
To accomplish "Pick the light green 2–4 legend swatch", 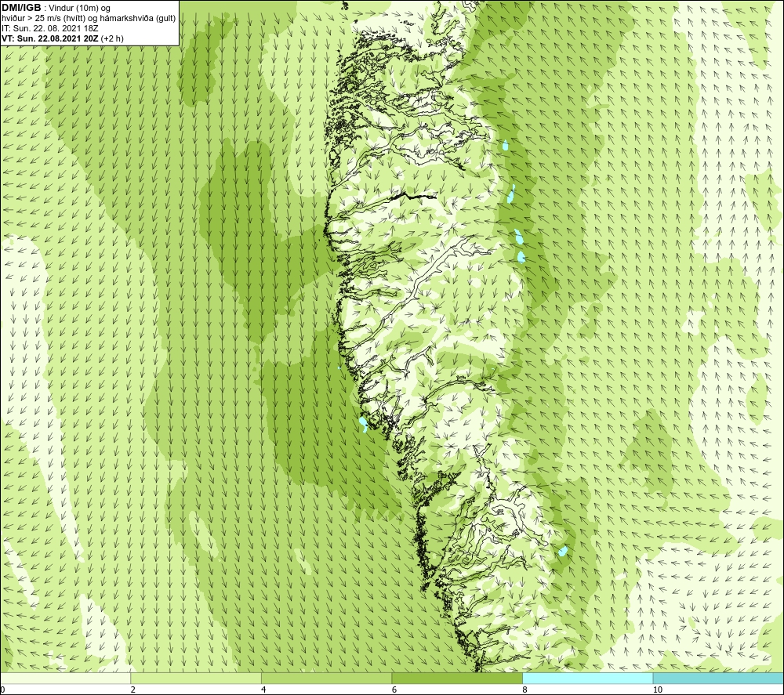I will click(196, 678).
